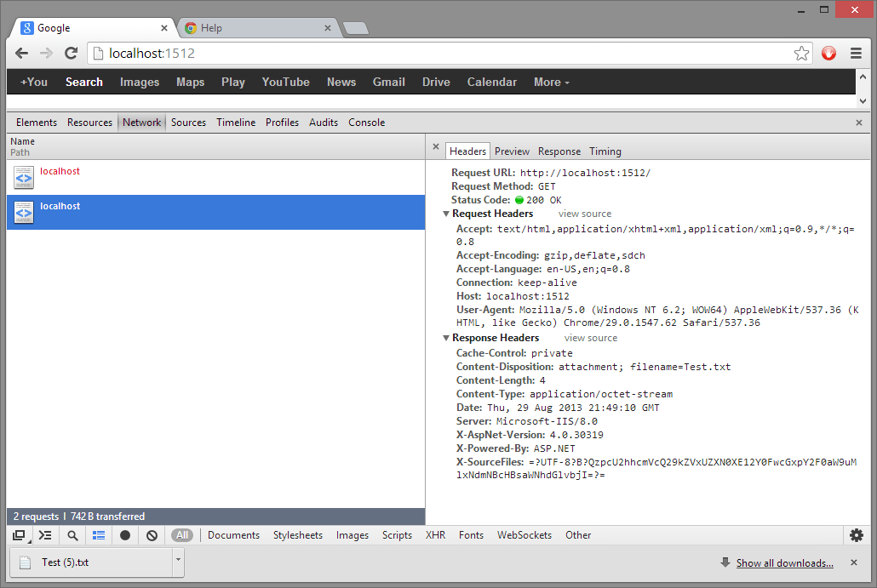Open the Test (5).txt download dropdown
The image size is (877, 588).
(x=177, y=562)
